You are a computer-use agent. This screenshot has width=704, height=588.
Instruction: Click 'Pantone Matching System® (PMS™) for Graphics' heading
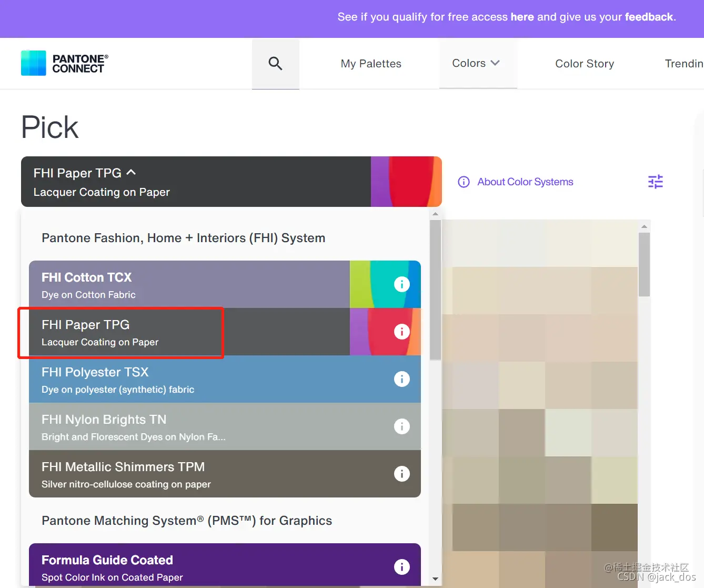point(187,521)
